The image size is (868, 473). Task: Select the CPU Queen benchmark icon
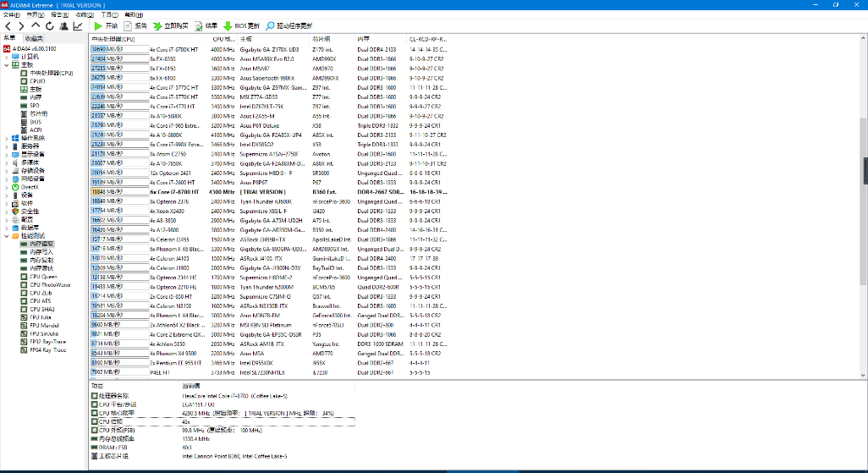click(x=24, y=277)
